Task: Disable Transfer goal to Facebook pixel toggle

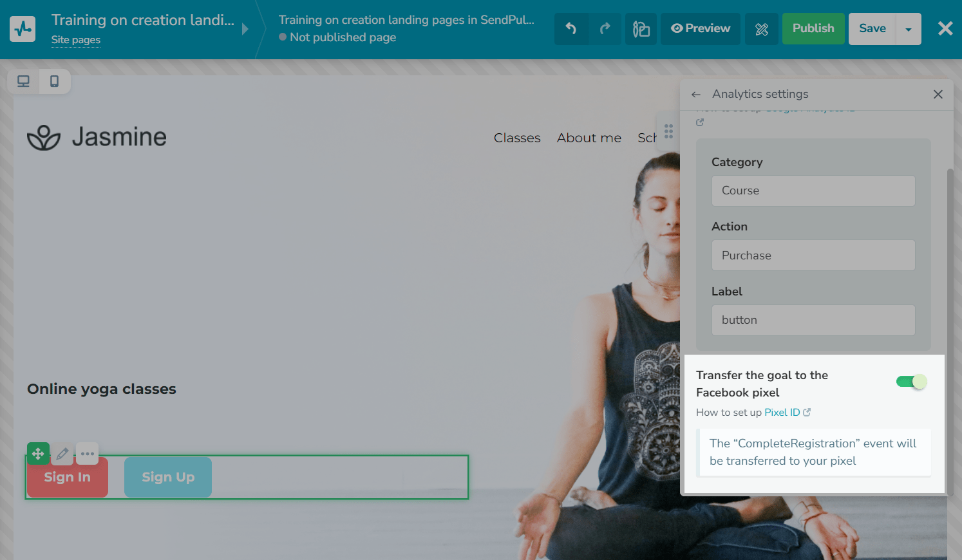Action: click(x=911, y=382)
